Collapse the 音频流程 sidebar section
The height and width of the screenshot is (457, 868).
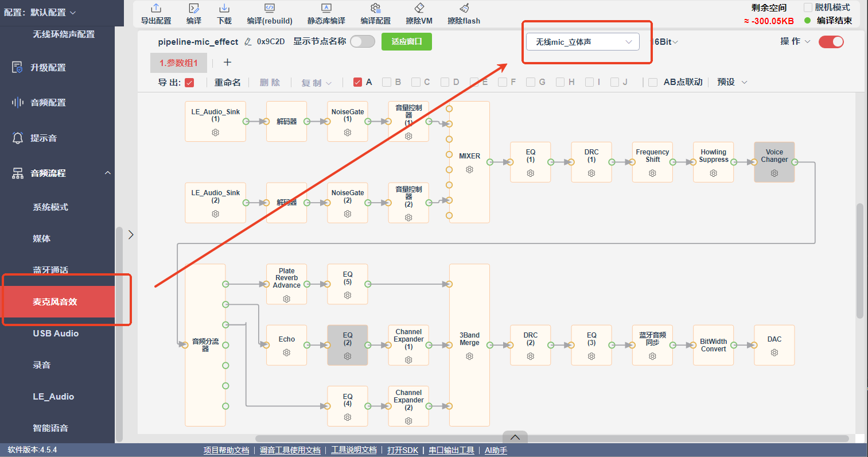click(108, 173)
